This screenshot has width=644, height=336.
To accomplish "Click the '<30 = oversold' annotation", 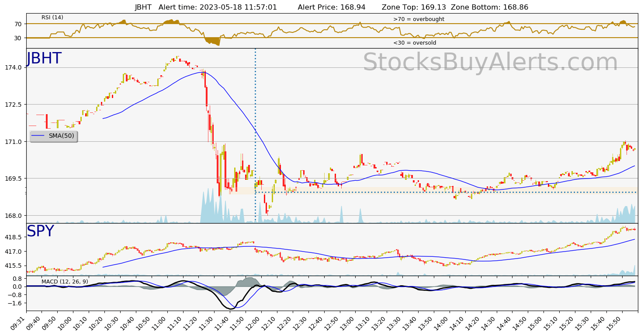I will (415, 43).
